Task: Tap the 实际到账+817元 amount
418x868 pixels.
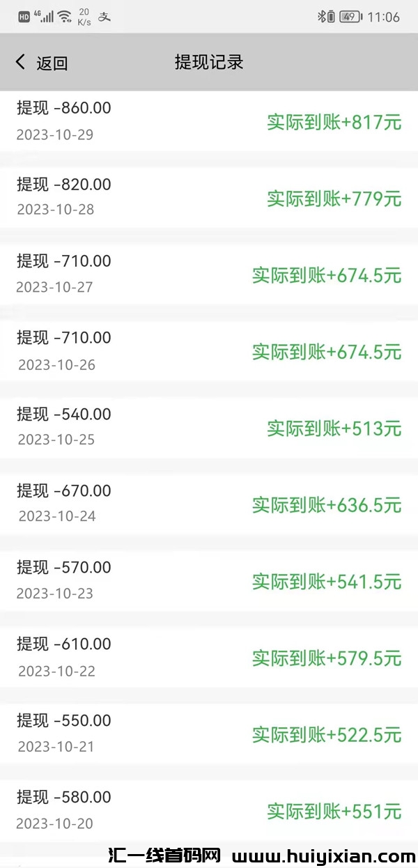Action: coord(334,123)
